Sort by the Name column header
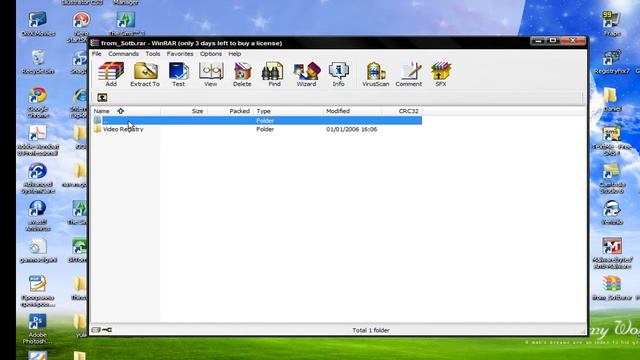Screen dimensions: 640x360 [x=126, y=111]
